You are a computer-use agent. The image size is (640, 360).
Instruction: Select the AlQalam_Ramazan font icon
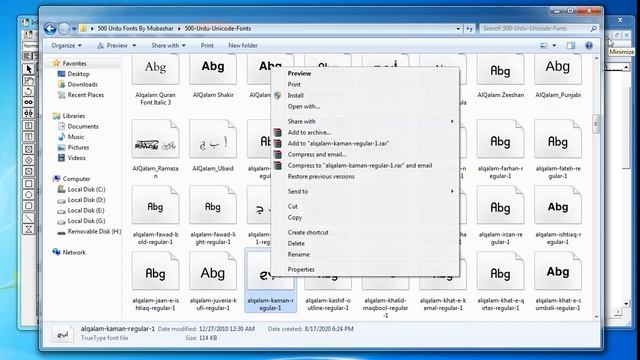click(156, 139)
